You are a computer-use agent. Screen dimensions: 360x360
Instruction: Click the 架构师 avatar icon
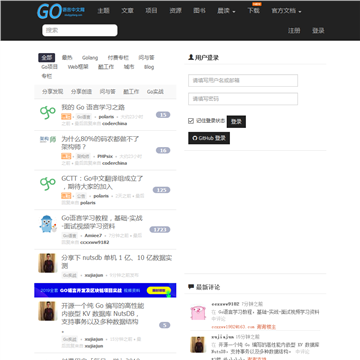click(x=48, y=140)
